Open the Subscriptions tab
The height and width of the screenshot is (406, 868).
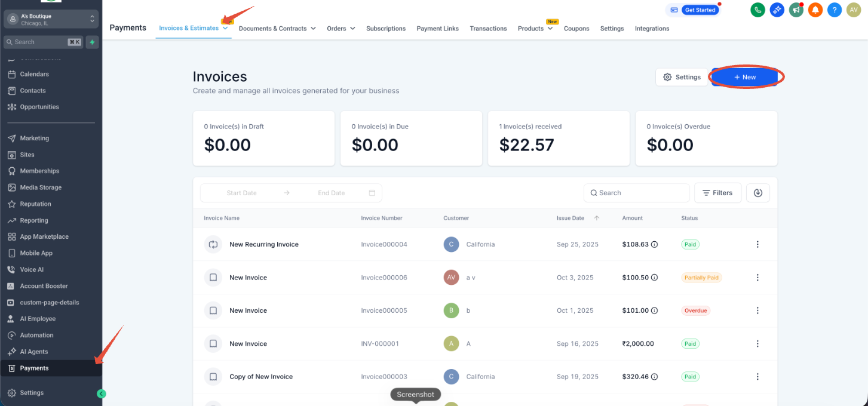(386, 29)
